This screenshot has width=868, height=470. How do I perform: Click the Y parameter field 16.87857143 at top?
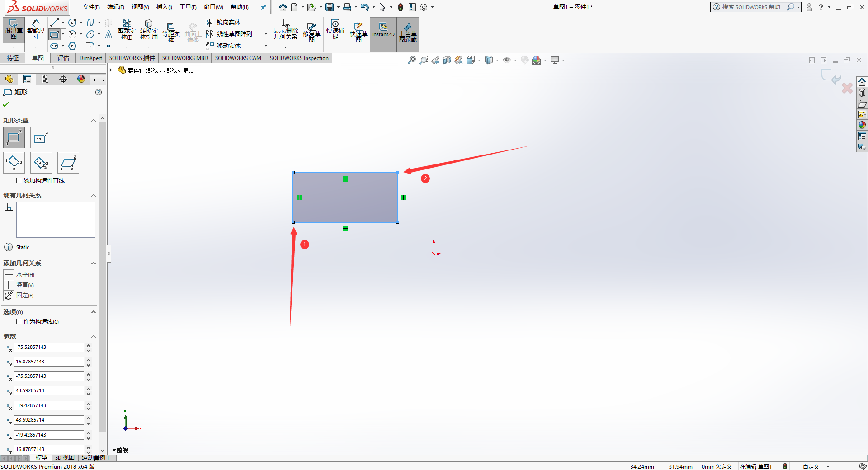point(49,362)
